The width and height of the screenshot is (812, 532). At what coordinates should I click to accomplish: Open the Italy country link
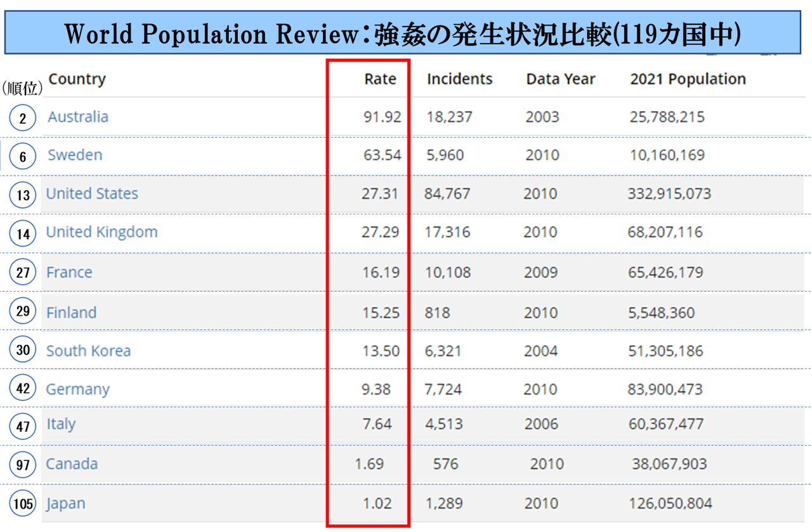[x=61, y=424]
